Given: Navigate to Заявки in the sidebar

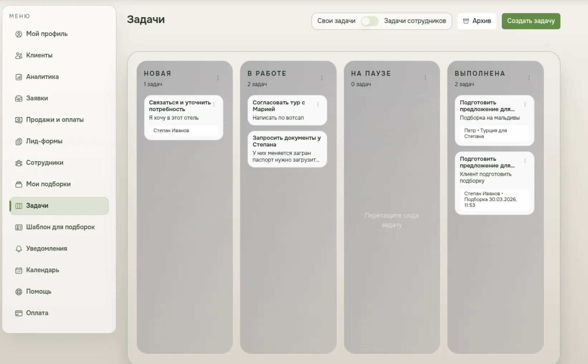Looking at the screenshot, I should 59,98.
